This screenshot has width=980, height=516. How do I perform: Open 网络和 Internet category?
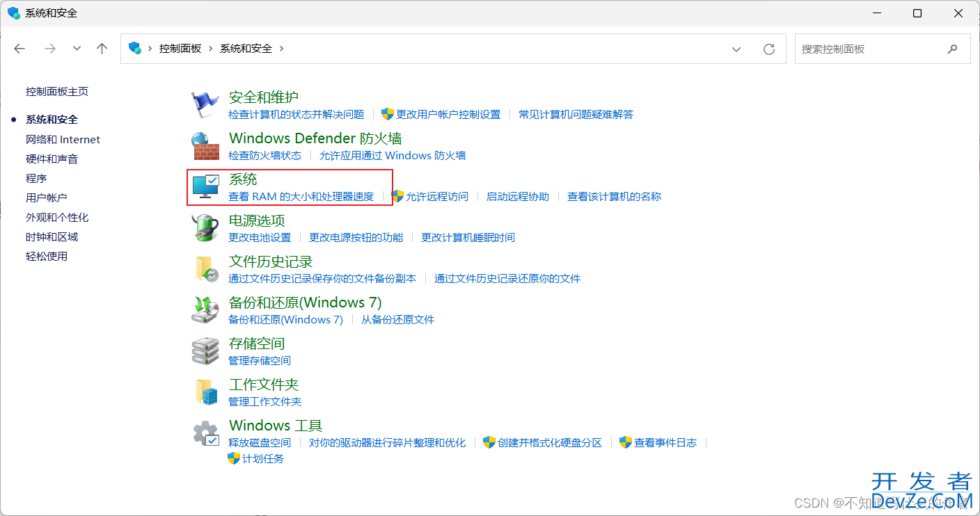tap(63, 139)
